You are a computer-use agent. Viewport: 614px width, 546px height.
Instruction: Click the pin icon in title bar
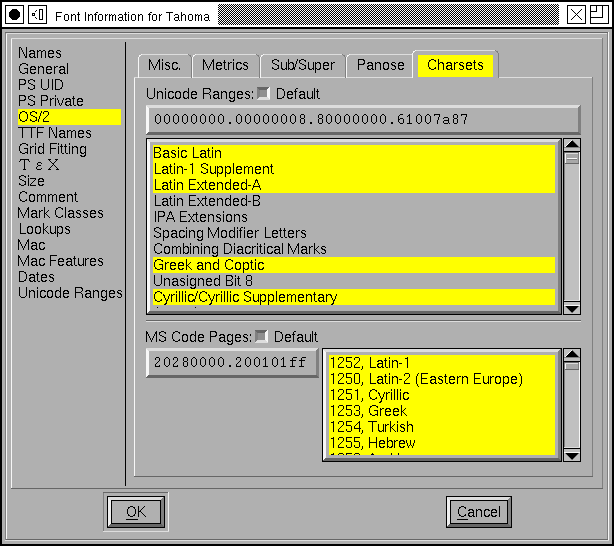37,14
